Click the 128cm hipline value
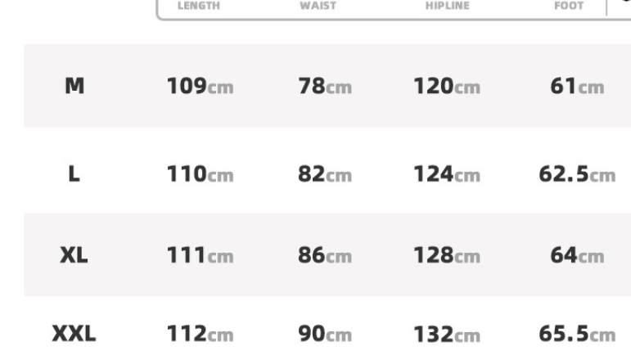This screenshot has height=364, width=631. 447,255
